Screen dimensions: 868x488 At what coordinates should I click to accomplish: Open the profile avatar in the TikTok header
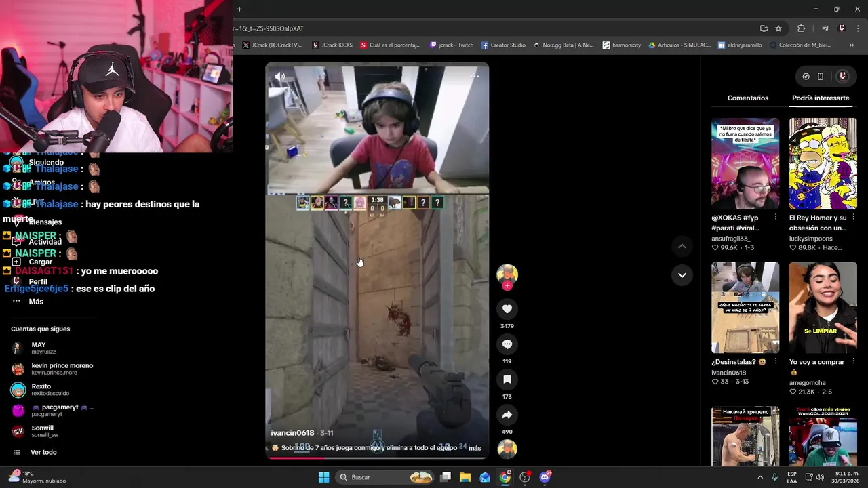coord(842,77)
